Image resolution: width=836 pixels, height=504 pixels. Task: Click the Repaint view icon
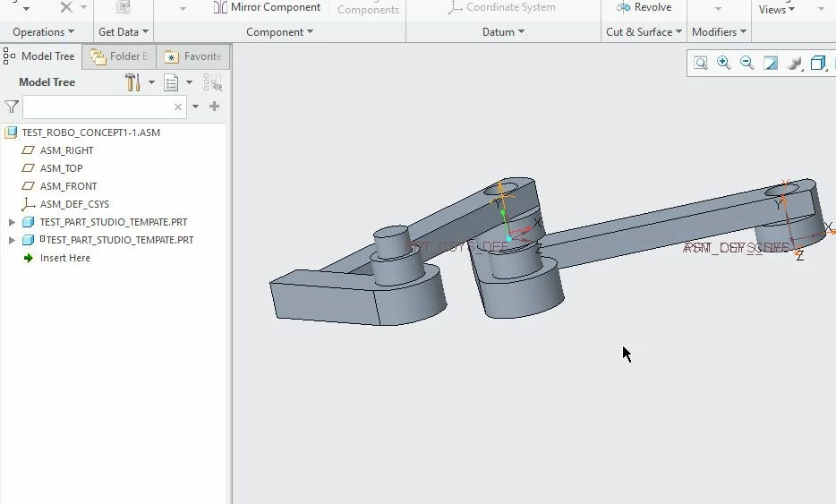(771, 63)
